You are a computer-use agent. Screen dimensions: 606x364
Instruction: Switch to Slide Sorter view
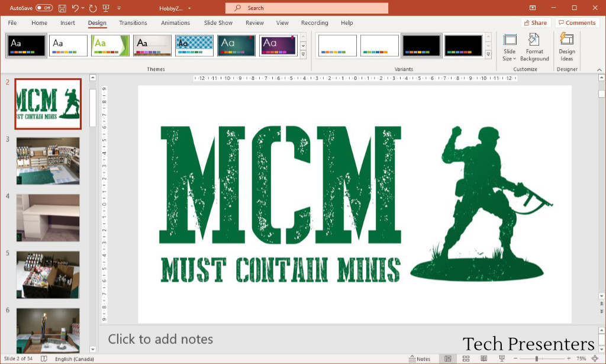click(466, 359)
